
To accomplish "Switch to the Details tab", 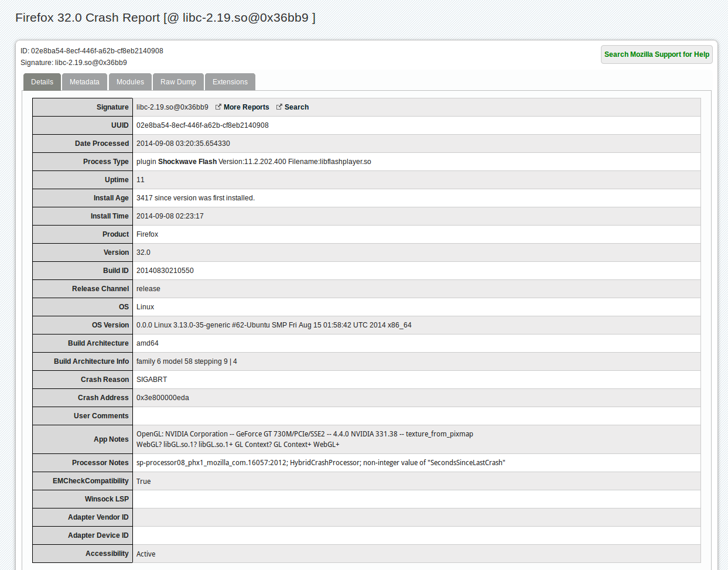I will pyautogui.click(x=42, y=82).
